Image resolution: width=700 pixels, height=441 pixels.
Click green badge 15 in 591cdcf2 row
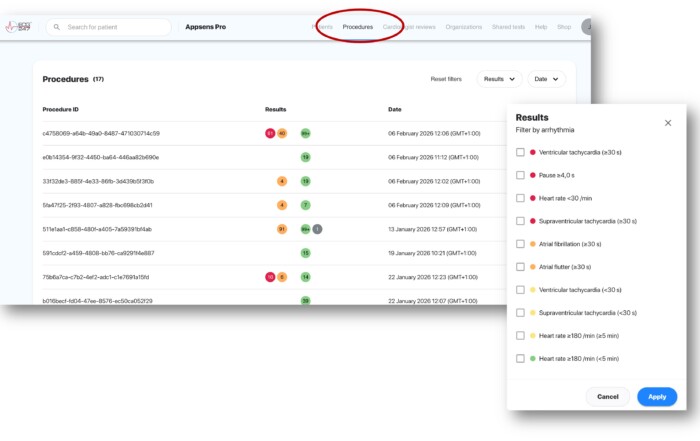tap(306, 253)
